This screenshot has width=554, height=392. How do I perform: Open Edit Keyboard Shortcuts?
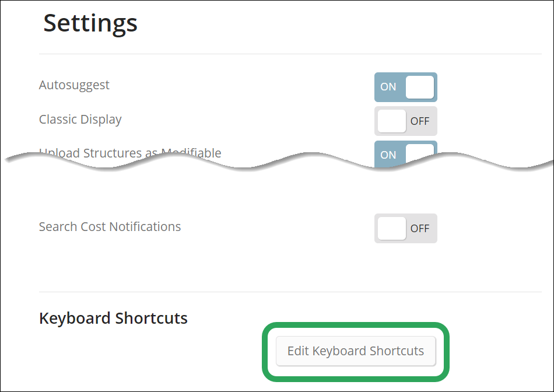[x=356, y=351]
